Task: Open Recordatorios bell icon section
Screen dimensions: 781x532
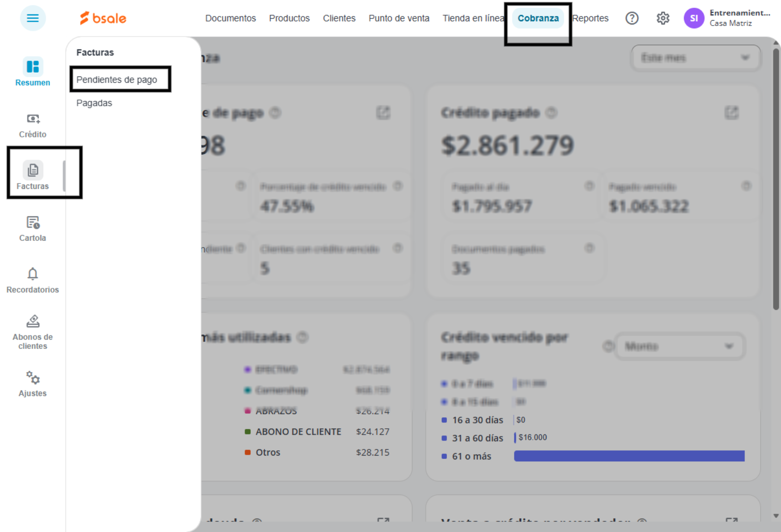Action: (x=33, y=281)
